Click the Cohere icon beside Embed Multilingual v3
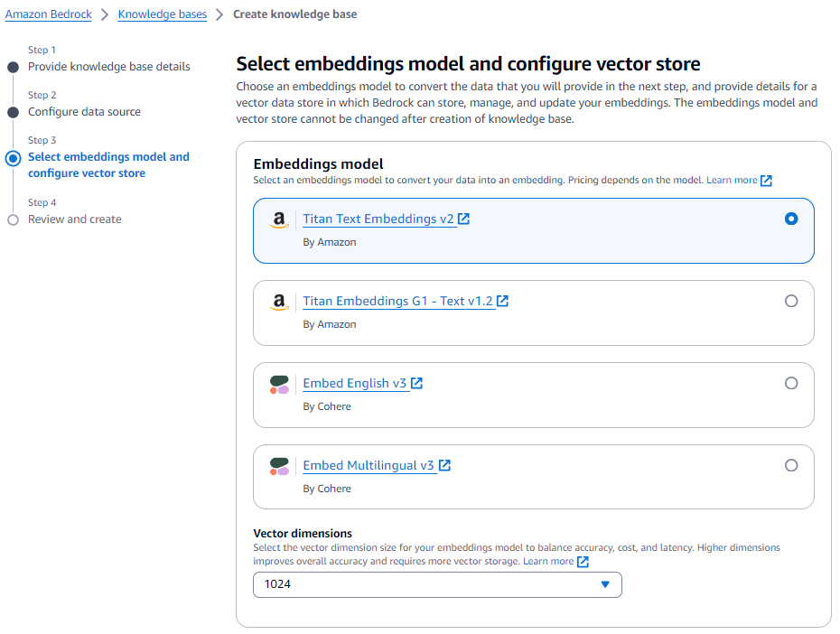The image size is (840, 634). coord(279,466)
